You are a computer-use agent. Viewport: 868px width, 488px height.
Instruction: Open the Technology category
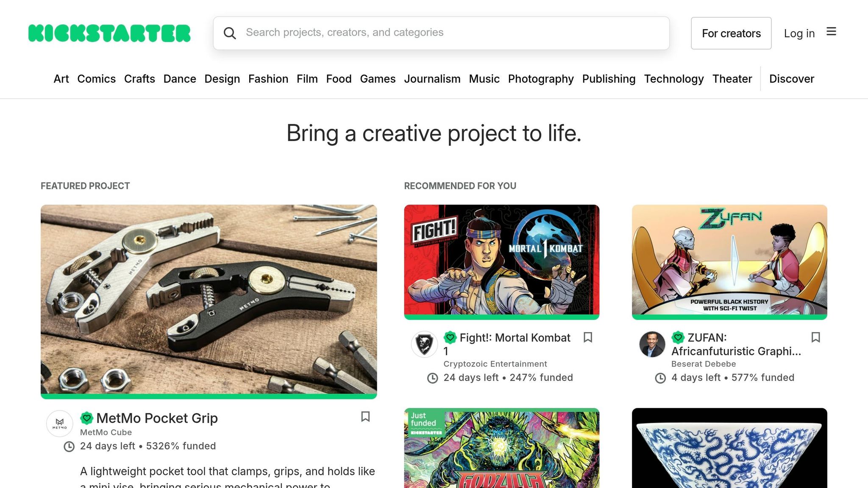click(674, 79)
